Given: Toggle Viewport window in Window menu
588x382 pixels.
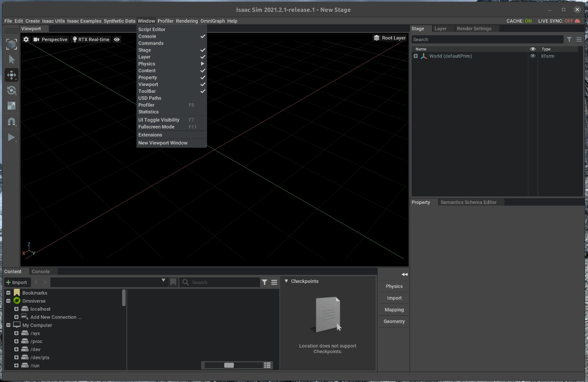Looking at the screenshot, I should pos(171,84).
